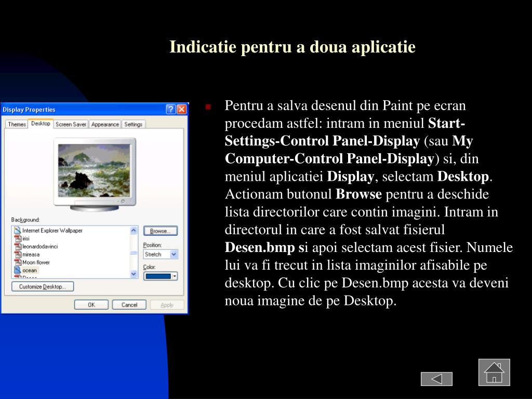Click the image icon beside leonardodavinci

tap(17, 246)
